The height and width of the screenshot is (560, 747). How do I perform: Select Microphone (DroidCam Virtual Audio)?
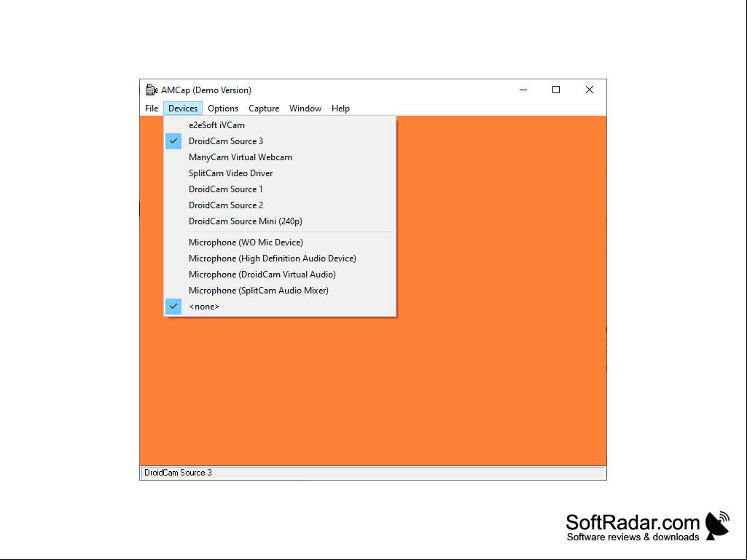click(280, 275)
